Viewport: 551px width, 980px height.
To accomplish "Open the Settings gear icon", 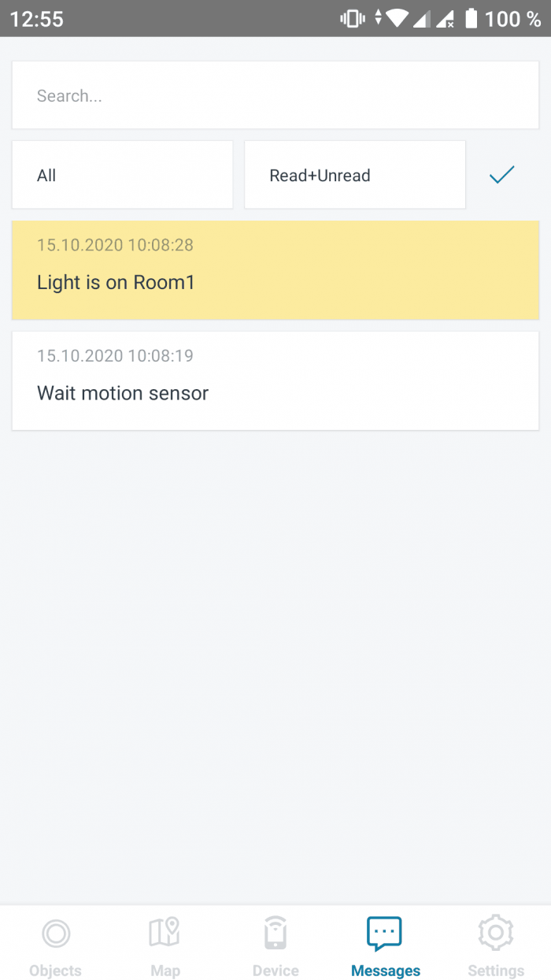I will [496, 934].
